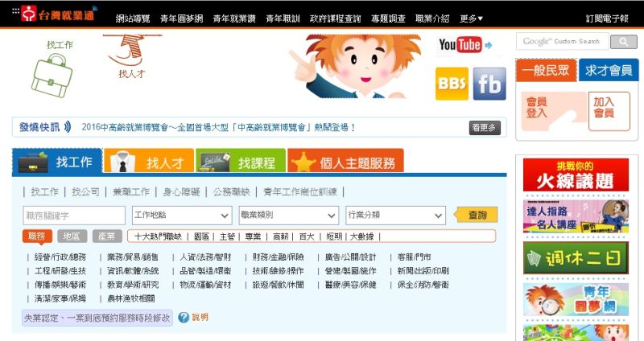Open the 經營/行政/總務 job category

click(60, 257)
